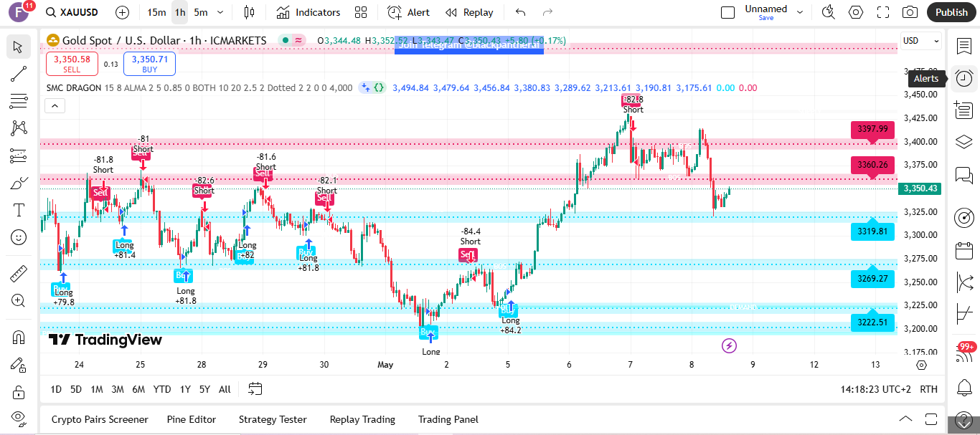This screenshot has width=980, height=435.
Task: Take a chart snapshot with camera
Action: point(910,12)
